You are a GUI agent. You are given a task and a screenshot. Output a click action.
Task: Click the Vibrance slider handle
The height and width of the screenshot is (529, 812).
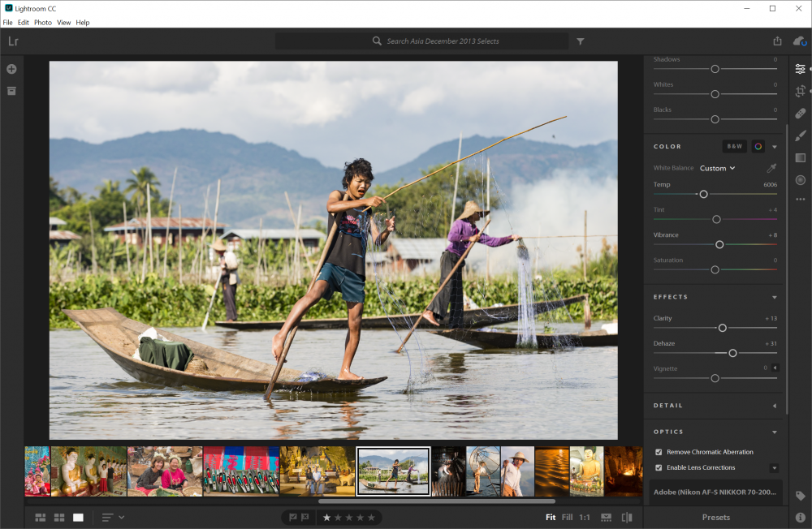tap(719, 244)
